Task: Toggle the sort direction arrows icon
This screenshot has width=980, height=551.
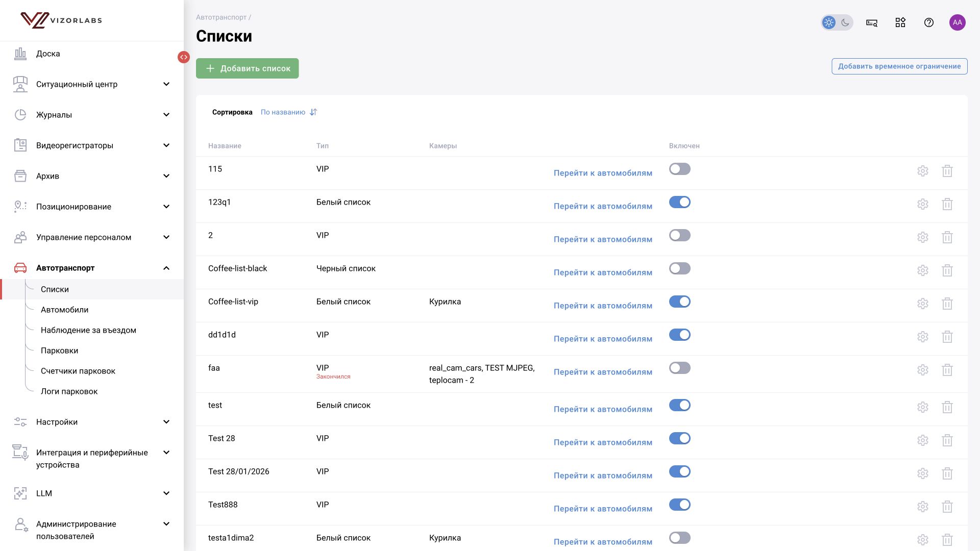Action: 313,112
